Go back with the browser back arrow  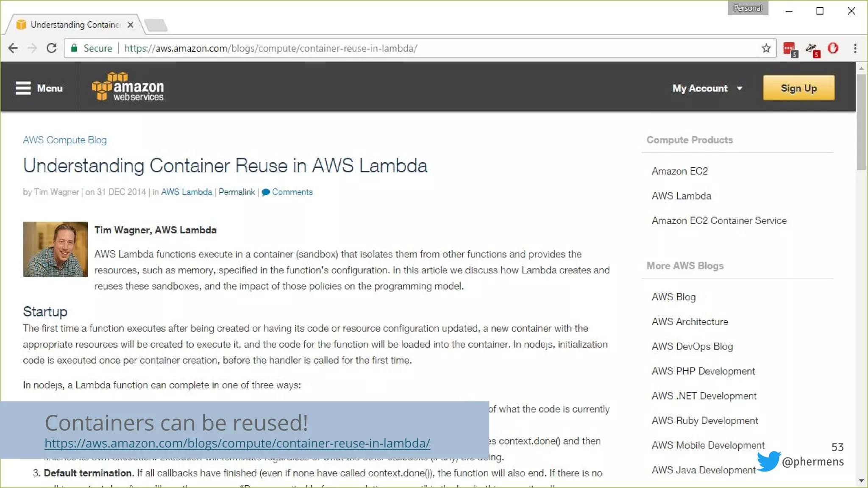[x=13, y=48]
